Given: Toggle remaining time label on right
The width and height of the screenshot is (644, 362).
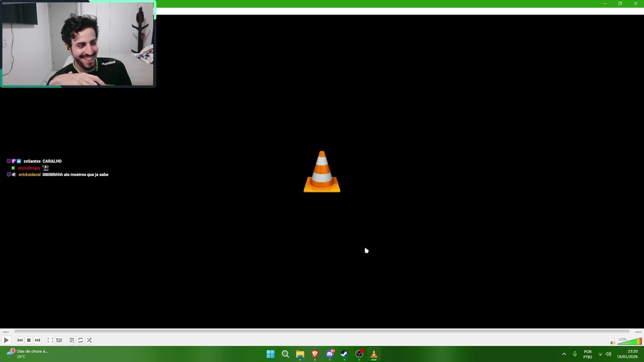Looking at the screenshot, I should tap(638, 332).
